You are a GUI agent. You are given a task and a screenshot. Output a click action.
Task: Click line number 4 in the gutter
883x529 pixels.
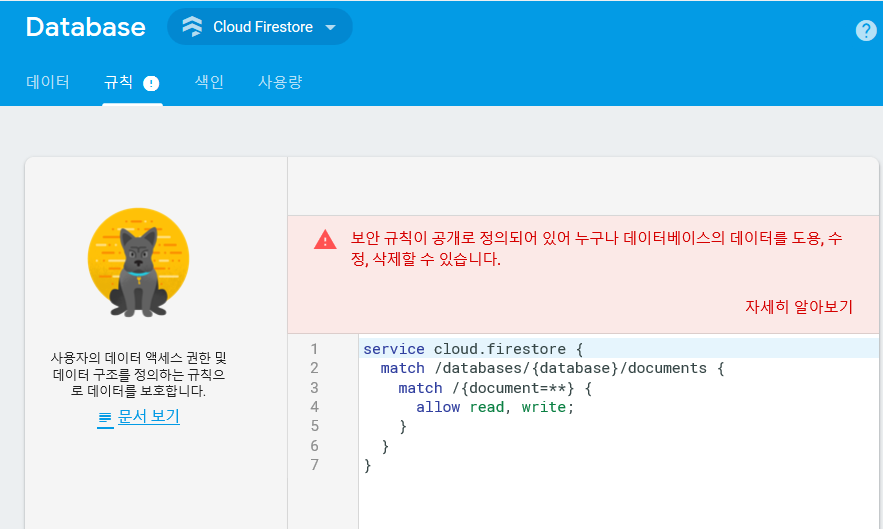(314, 407)
